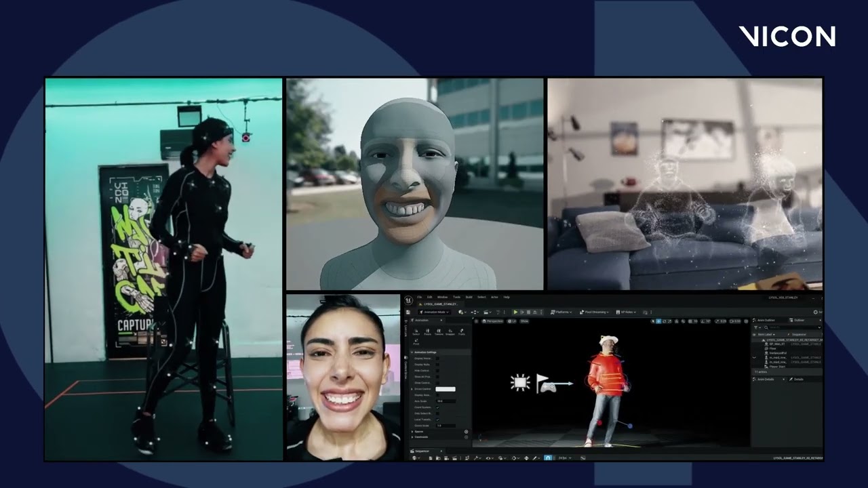Click the Stop simulation button
The width and height of the screenshot is (868, 488).
pos(528,312)
